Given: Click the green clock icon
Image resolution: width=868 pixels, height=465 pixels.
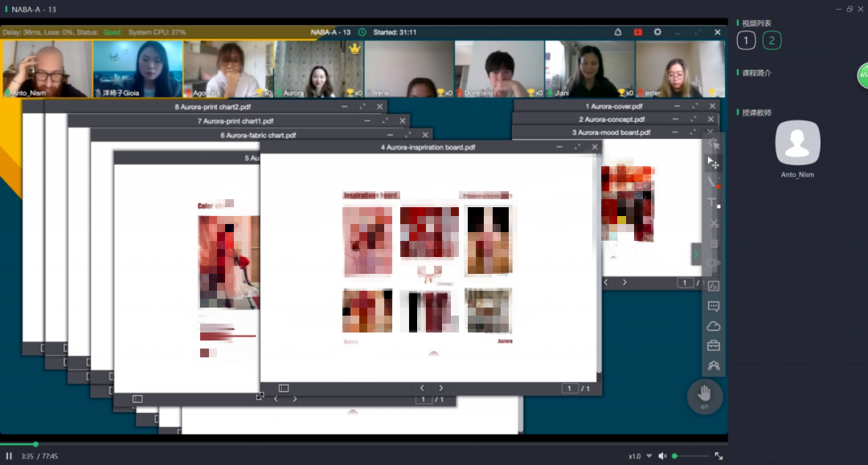Looking at the screenshot, I should point(362,32).
